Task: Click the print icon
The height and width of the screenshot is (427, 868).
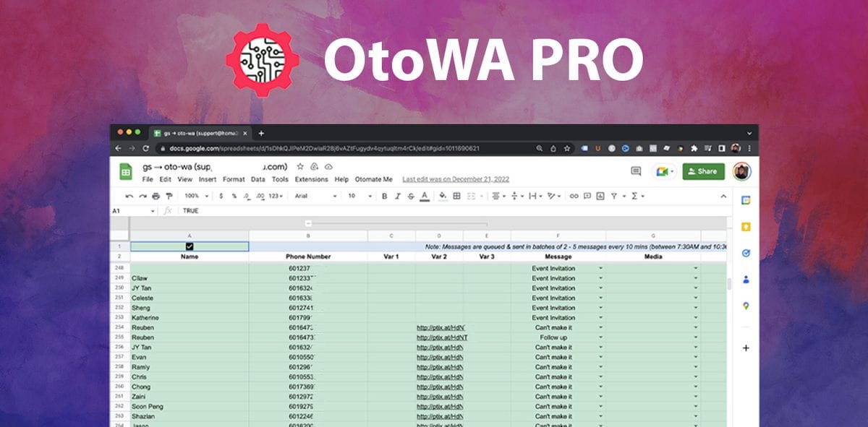Action: [x=156, y=196]
